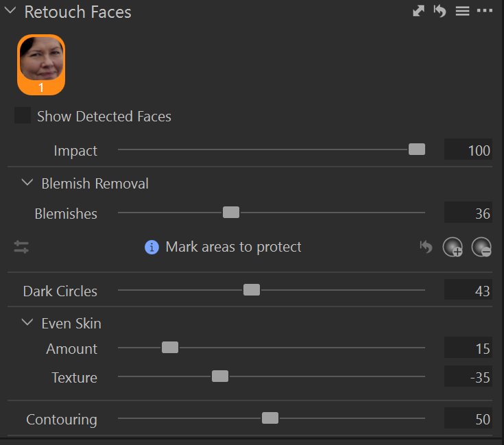504x445 pixels.
Task: Open the three-dot more options menu
Action: coord(485,12)
